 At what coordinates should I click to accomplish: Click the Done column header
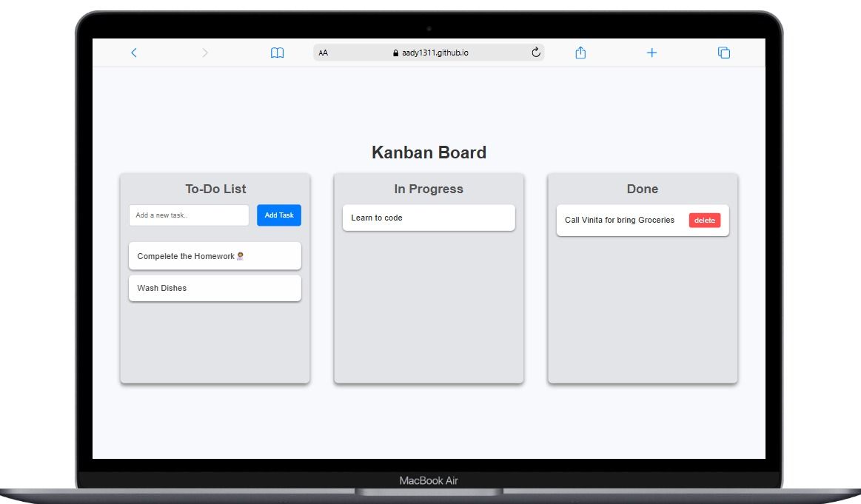tap(642, 189)
